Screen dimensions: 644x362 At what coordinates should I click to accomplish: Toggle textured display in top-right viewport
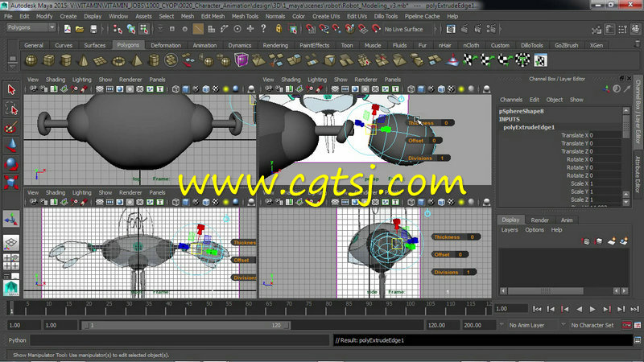point(451,89)
